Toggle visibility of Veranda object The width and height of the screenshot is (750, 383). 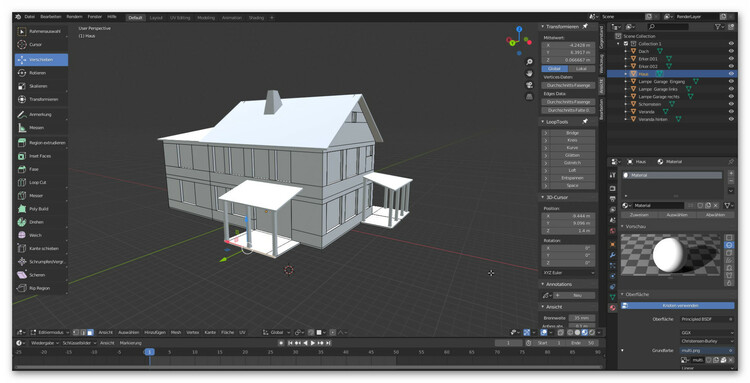(x=731, y=111)
